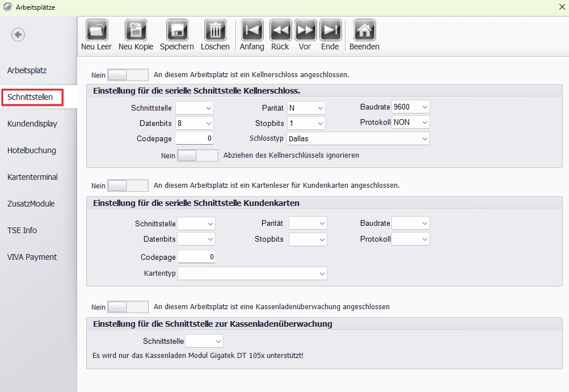The height and width of the screenshot is (392, 569).
Task: Open Kundenkarten Schnittstelle dropdown
Action: click(x=196, y=224)
